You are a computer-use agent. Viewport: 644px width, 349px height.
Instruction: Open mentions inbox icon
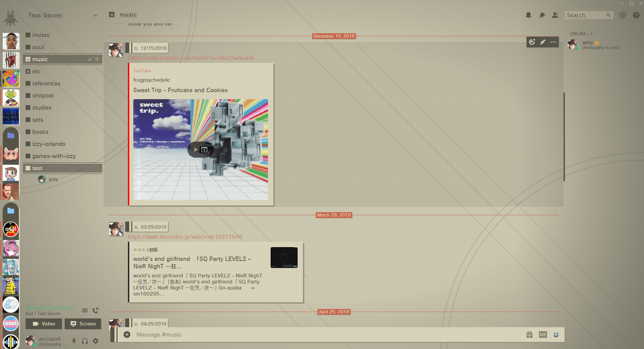623,15
